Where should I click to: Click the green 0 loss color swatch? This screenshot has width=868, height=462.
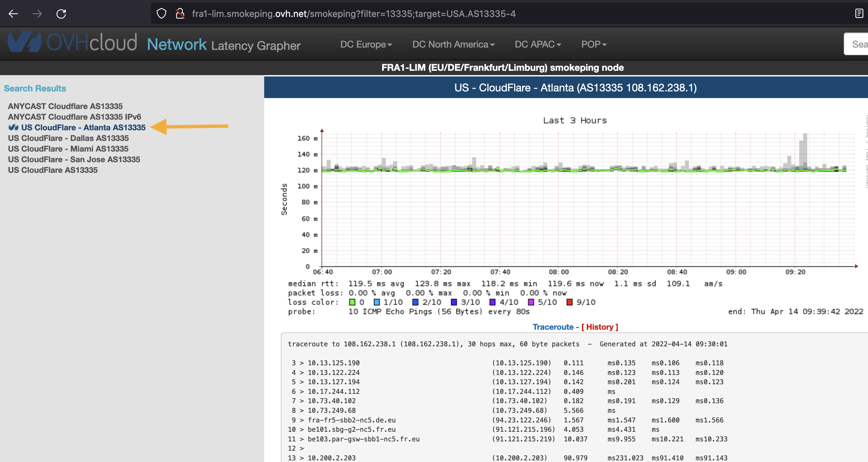pyautogui.click(x=352, y=302)
